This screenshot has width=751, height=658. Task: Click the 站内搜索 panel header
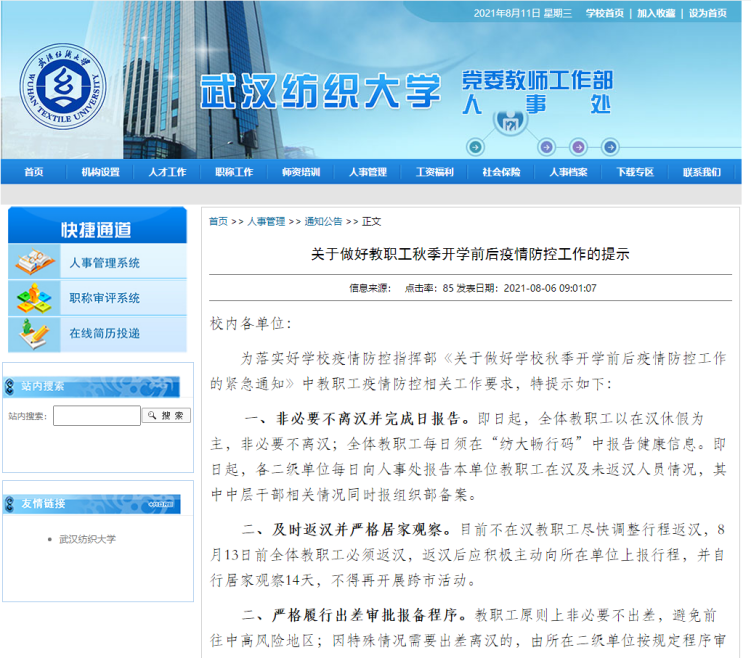point(92,386)
